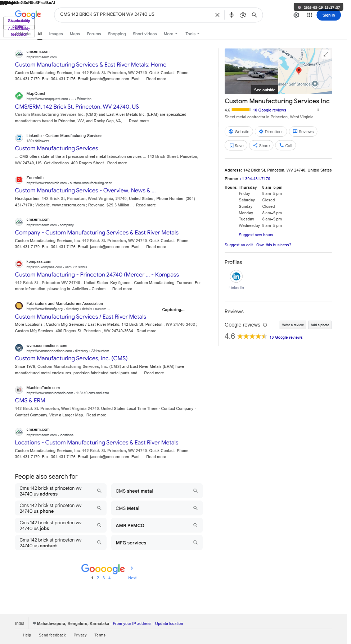This screenshot has height=644, width=351.
Task: Open the Tools dropdown
Action: click(192, 34)
